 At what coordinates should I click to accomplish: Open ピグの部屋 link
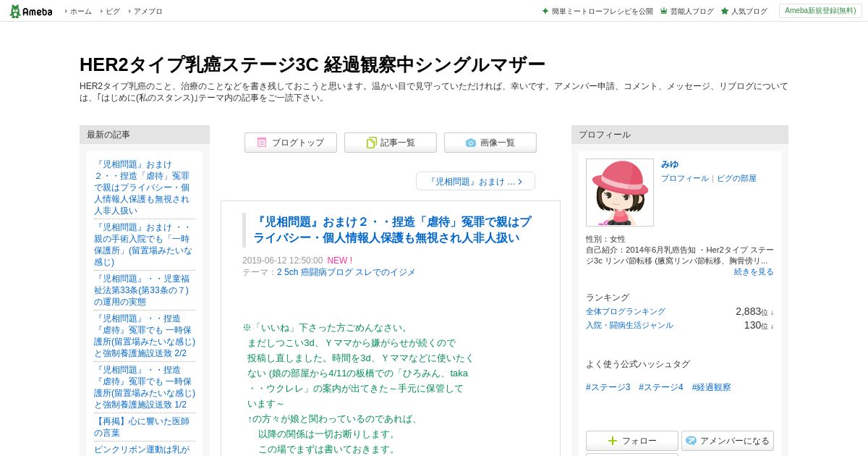pos(736,178)
